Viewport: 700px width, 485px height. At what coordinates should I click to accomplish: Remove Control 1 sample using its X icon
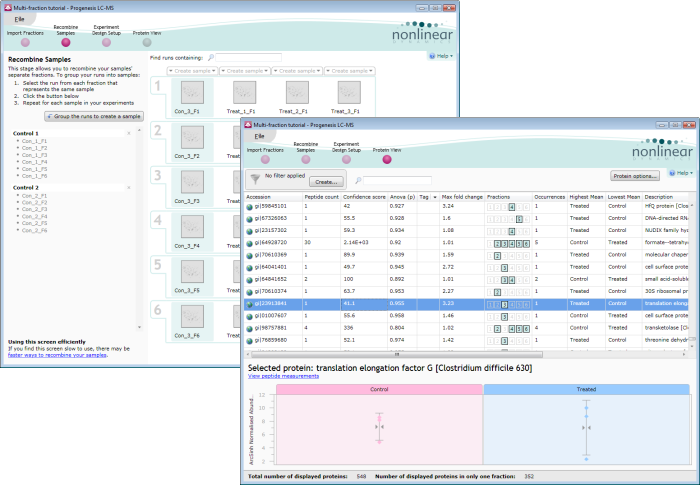click(x=129, y=133)
